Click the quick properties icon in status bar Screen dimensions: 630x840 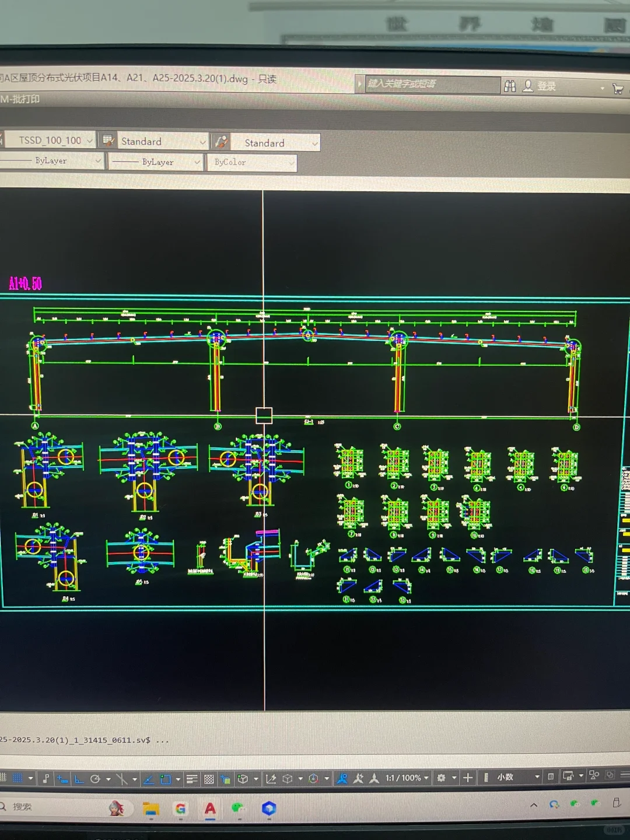[551, 776]
